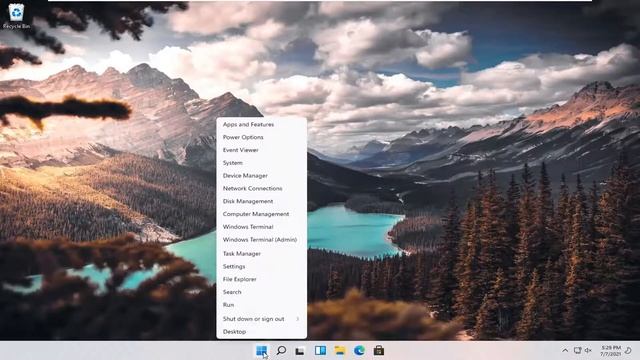Viewport: 640px width, 360px height.
Task: Launch File Explorer from taskbar
Action: click(x=340, y=351)
